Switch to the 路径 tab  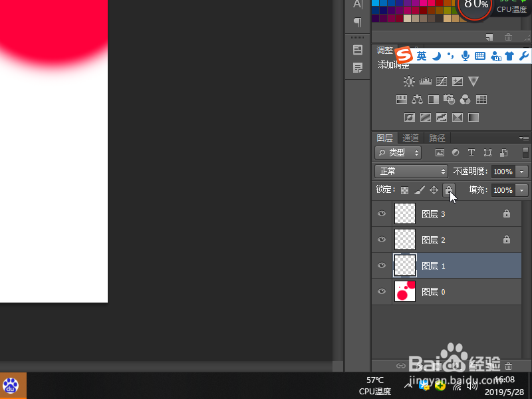coord(437,138)
